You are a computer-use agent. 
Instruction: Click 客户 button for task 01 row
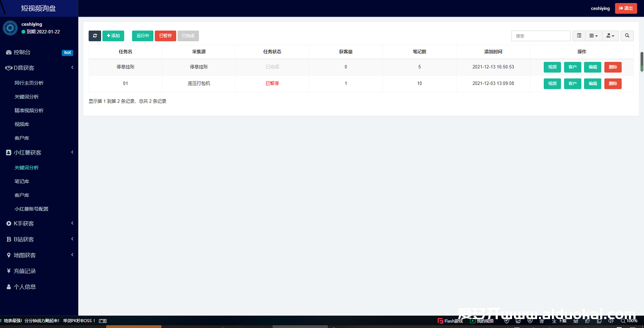coord(572,84)
